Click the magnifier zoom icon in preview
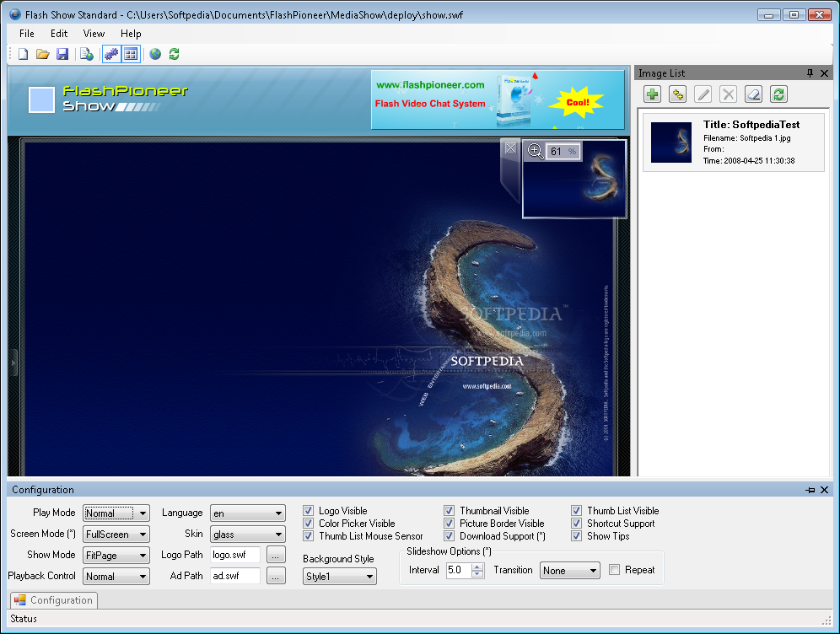The height and width of the screenshot is (634, 840). (x=536, y=151)
